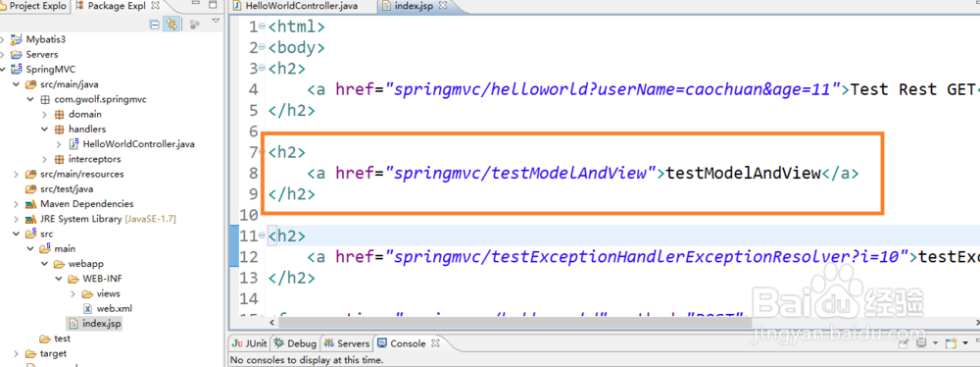
Task: Click the Servers folder icon
Action: [17, 55]
